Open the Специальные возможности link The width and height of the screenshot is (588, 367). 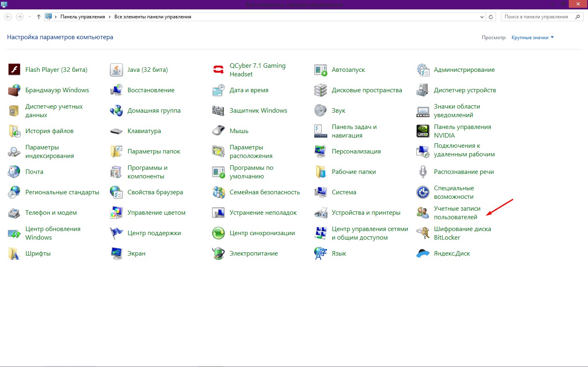(x=454, y=192)
